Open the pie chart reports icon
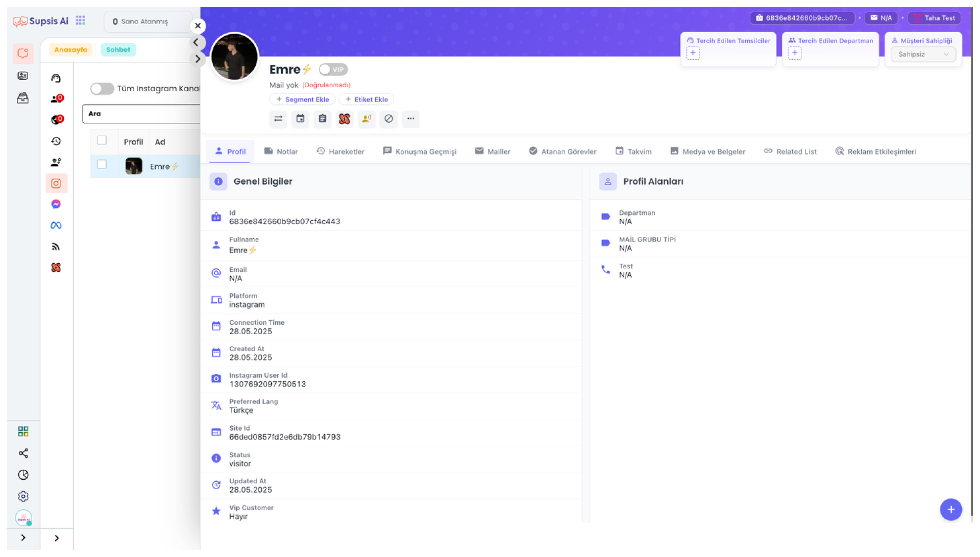The width and height of the screenshot is (980, 557). (23, 475)
